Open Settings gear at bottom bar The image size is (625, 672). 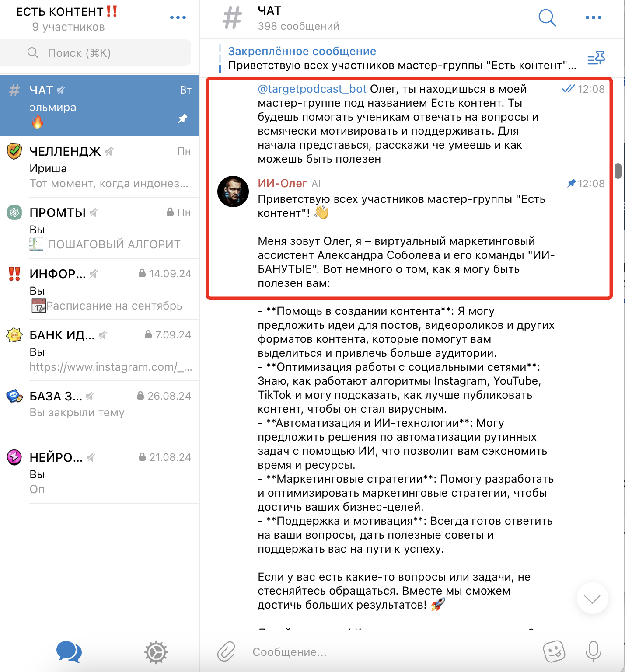(x=156, y=652)
